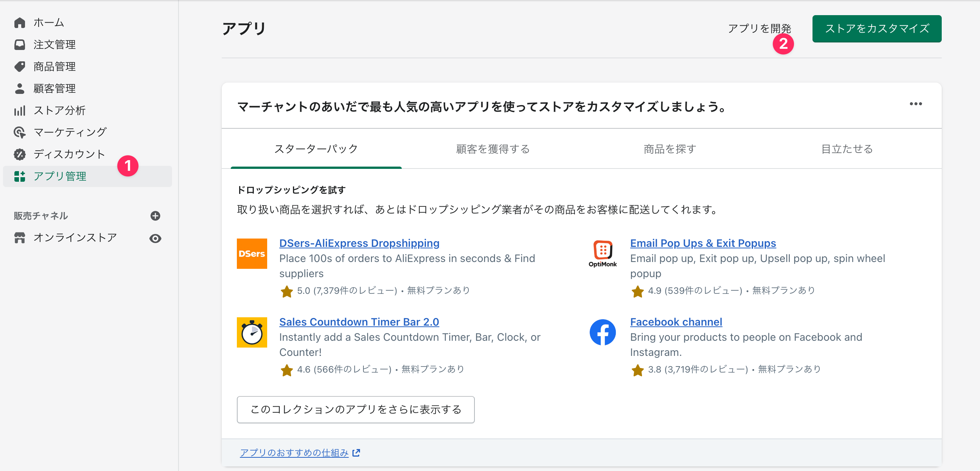Select the 目立たせる tab
This screenshot has width=980, height=471.
tap(847, 149)
